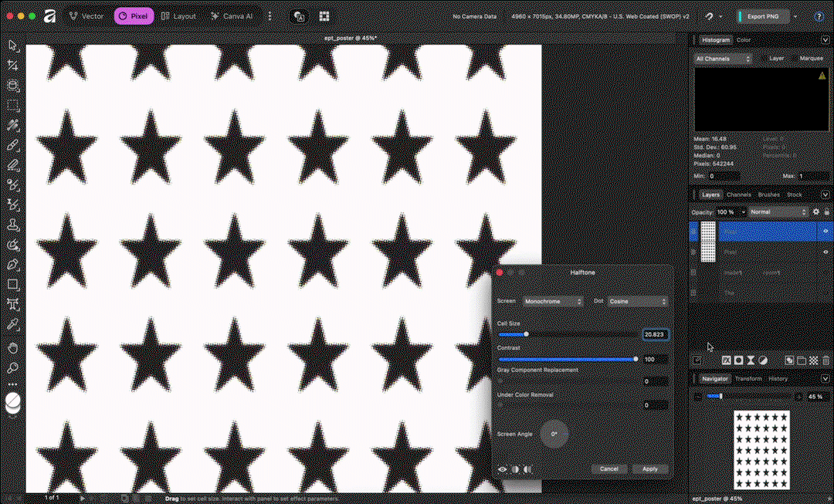Click the Export PNG button

[763, 16]
